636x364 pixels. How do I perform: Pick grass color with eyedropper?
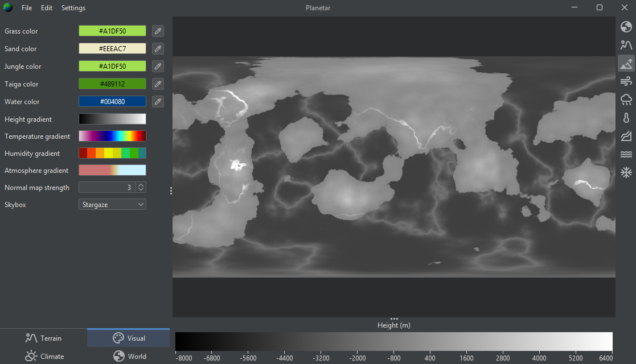click(x=158, y=31)
